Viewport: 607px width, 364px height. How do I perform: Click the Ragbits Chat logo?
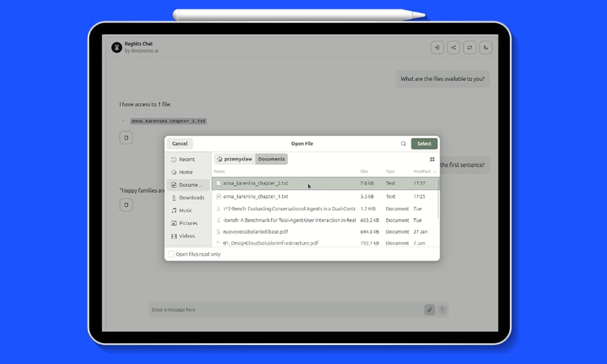click(x=116, y=47)
